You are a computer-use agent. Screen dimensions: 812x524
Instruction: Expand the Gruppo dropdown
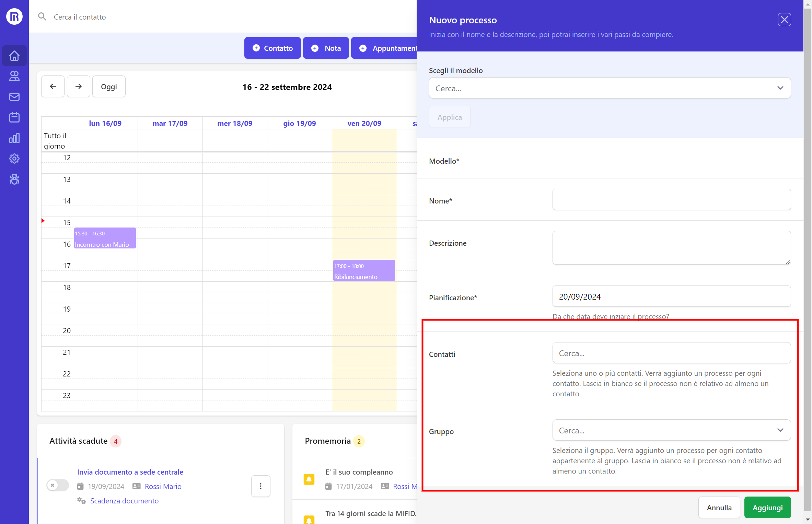coord(671,430)
